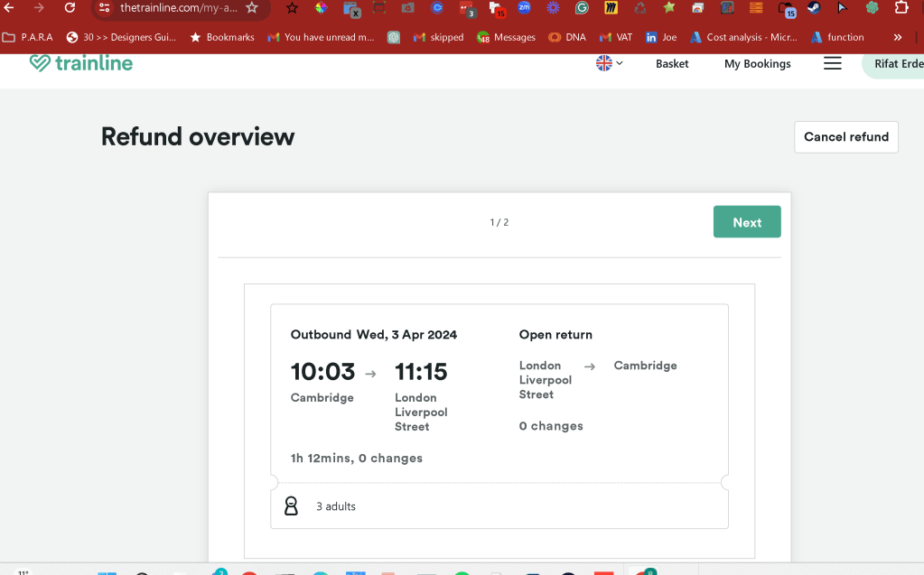Open the calendar extension with X badge
Viewport: 924px width, 575px height.
click(351, 9)
